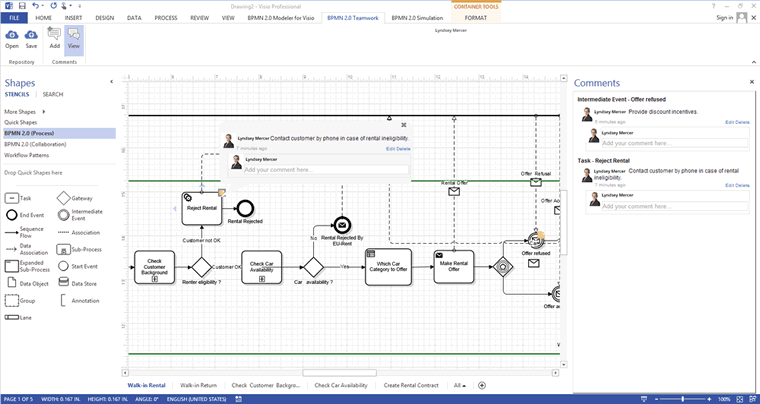Save to repository via cloud Save icon
760x404 pixels.
(x=31, y=39)
